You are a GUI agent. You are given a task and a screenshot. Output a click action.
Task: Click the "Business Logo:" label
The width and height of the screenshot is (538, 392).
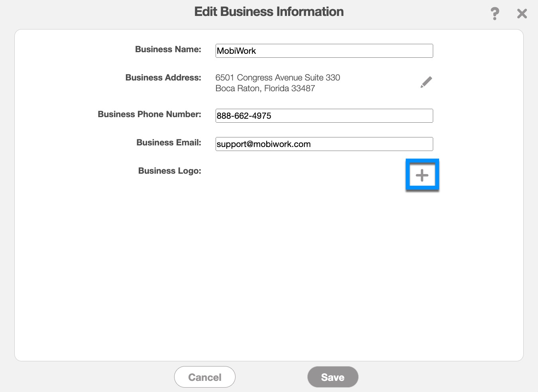(x=169, y=171)
